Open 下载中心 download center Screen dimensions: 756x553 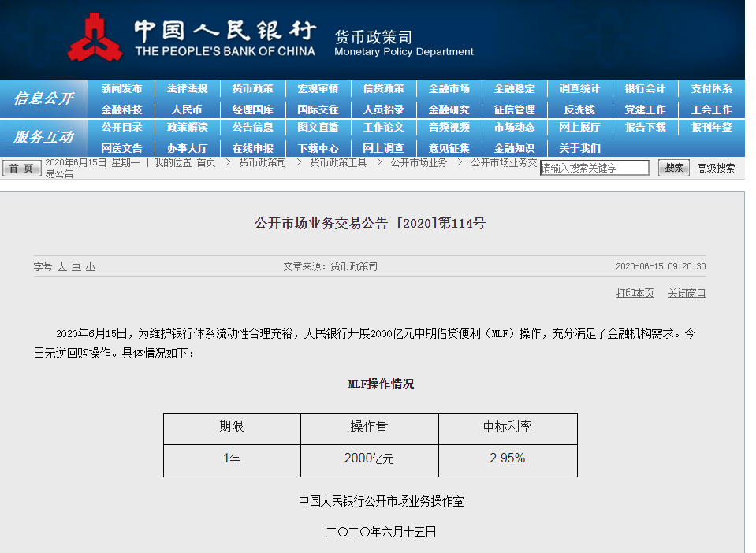318,148
